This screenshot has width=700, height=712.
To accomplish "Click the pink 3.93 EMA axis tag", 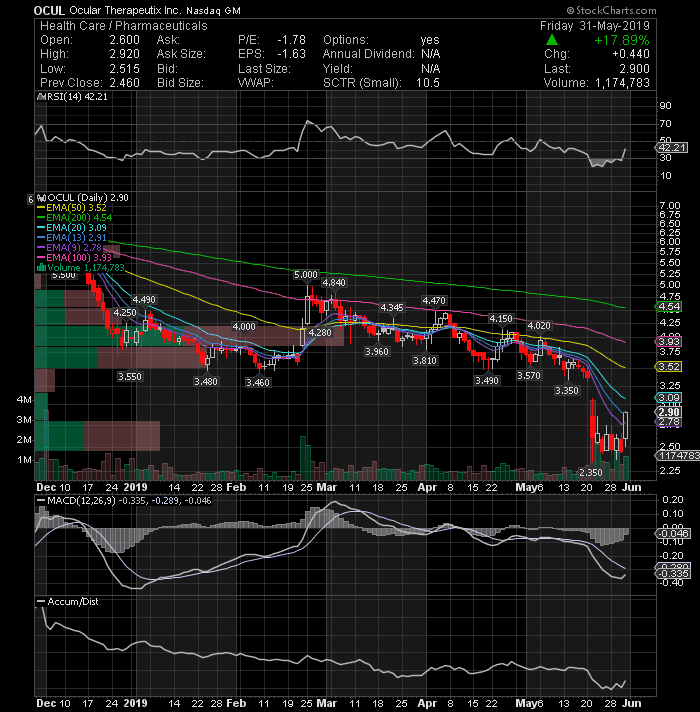I will tap(669, 341).
